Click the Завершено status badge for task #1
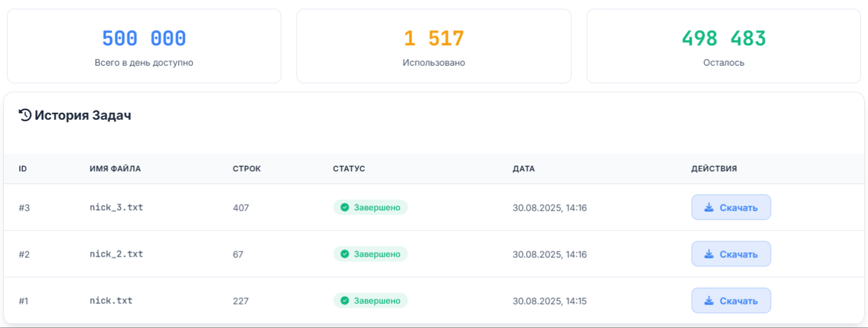Image resolution: width=868 pixels, height=328 pixels. (x=370, y=301)
